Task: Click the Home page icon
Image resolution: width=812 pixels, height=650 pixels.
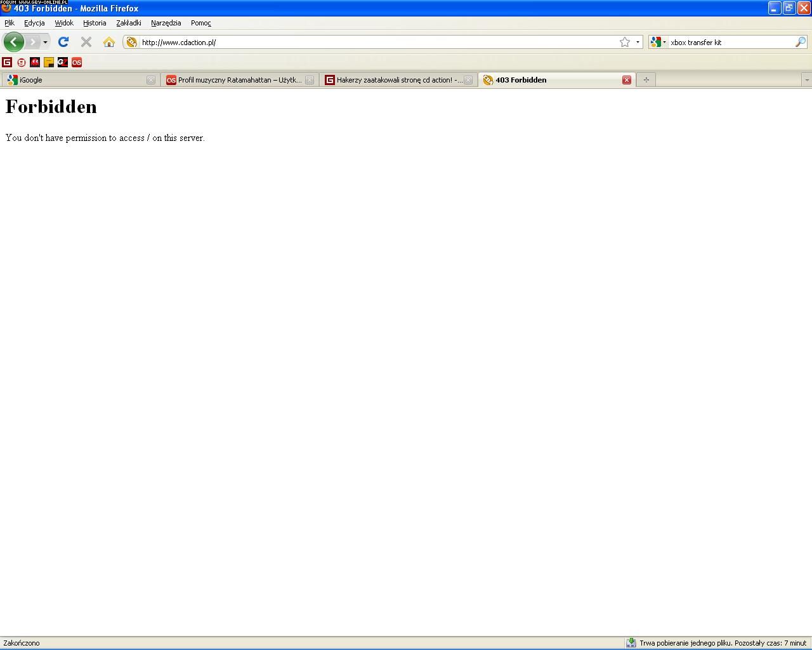Action: 109,42
